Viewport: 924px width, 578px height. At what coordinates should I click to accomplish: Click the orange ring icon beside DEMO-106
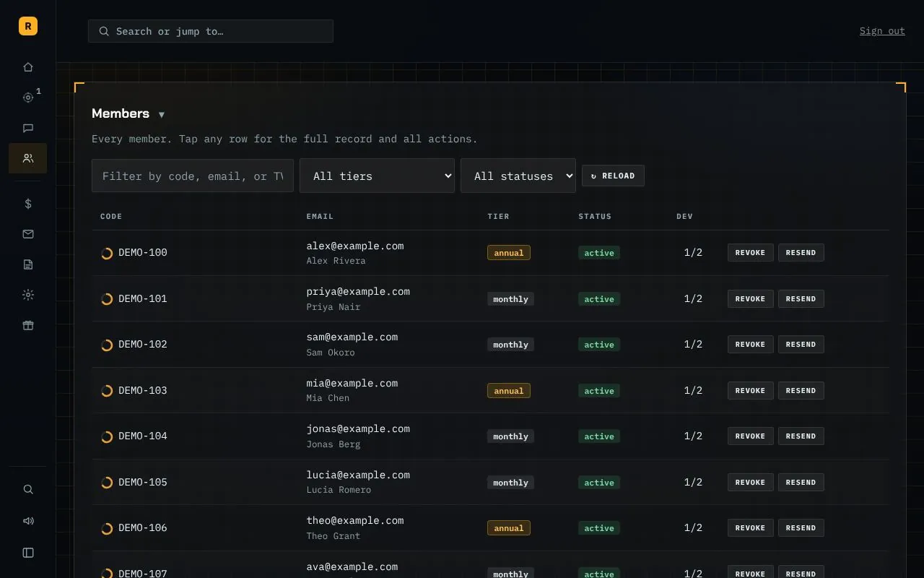pyautogui.click(x=107, y=528)
